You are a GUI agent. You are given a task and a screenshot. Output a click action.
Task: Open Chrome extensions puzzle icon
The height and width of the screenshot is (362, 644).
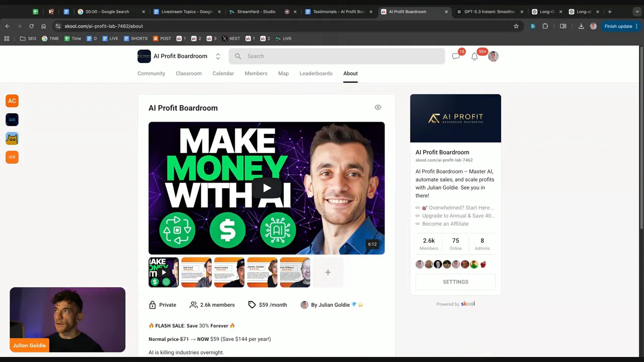click(545, 26)
